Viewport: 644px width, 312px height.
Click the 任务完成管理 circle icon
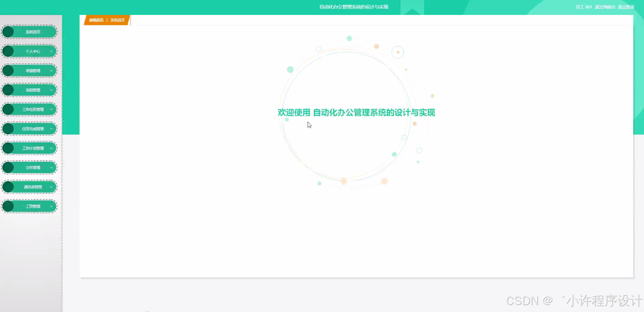[8, 128]
